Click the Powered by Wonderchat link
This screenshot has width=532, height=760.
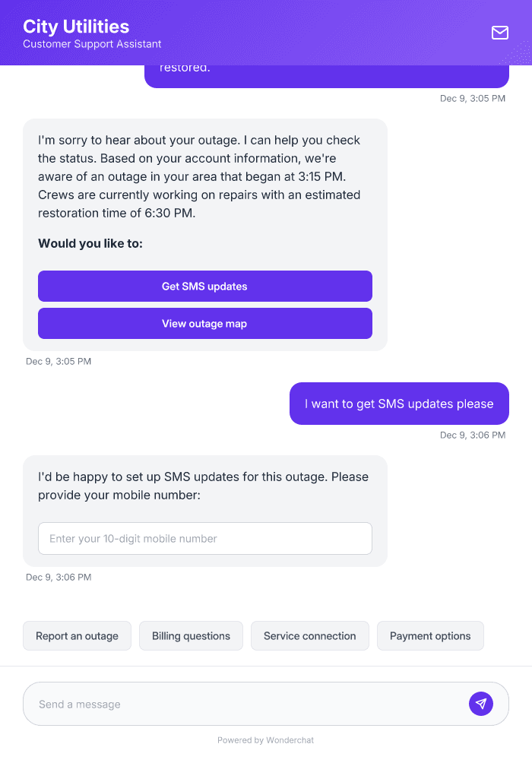pyautogui.click(x=265, y=739)
